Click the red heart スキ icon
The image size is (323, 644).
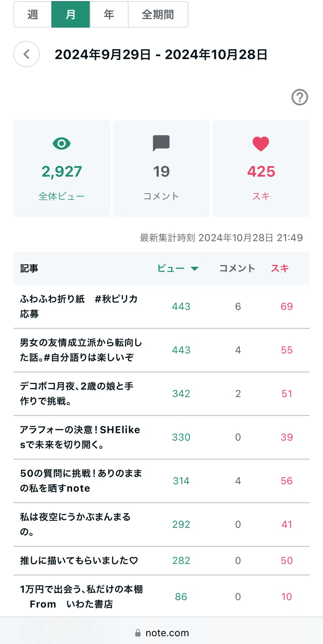point(261,144)
